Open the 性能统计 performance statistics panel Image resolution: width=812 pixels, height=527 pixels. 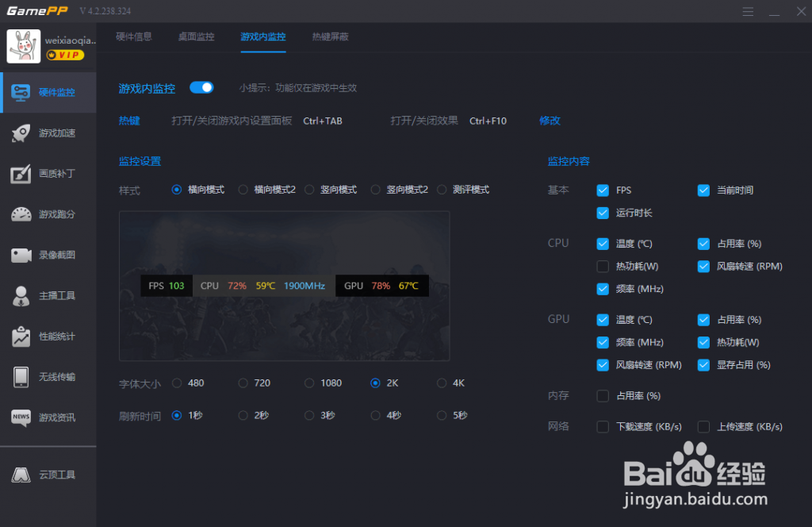(x=48, y=335)
